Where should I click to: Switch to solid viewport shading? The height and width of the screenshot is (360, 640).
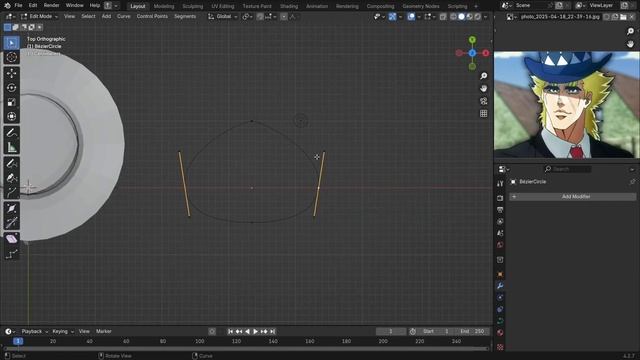(x=461, y=17)
